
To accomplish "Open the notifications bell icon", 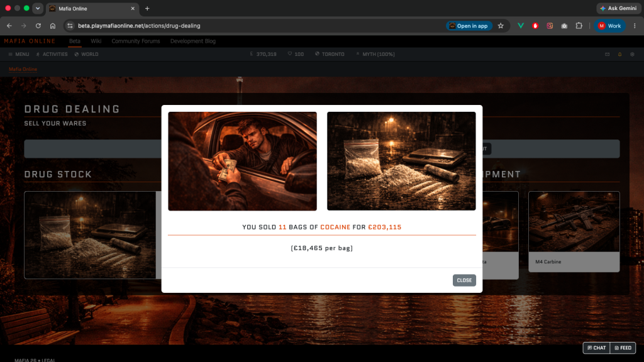I will coord(619,54).
